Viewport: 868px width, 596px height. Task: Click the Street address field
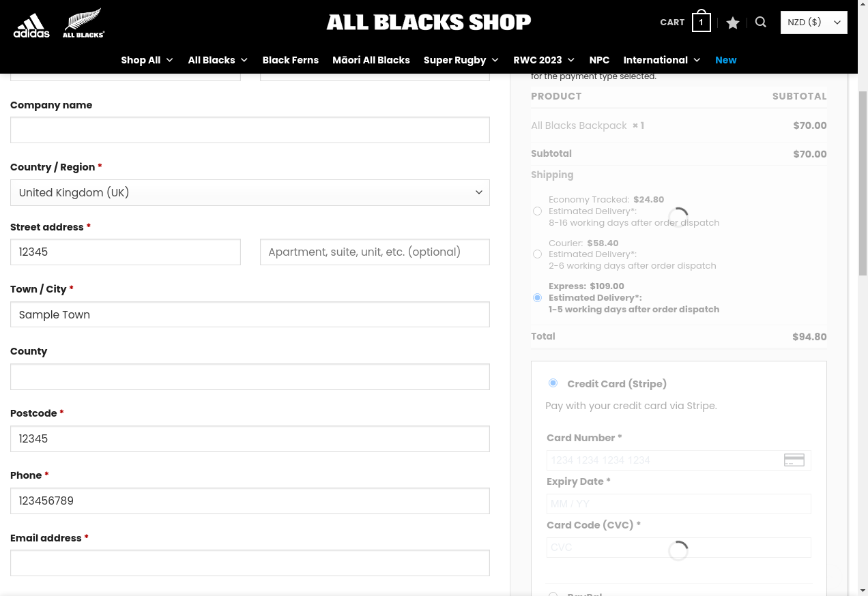(126, 252)
